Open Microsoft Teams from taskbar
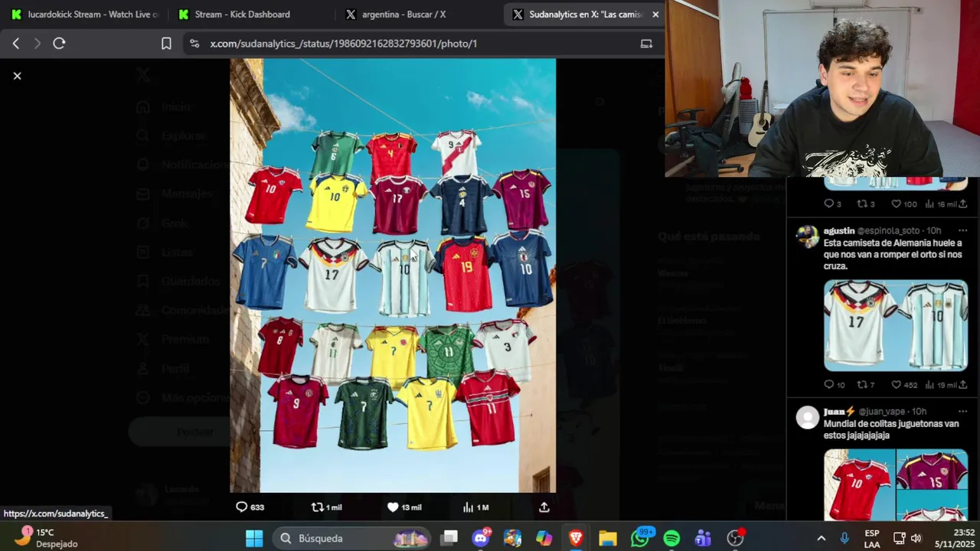 click(x=703, y=538)
